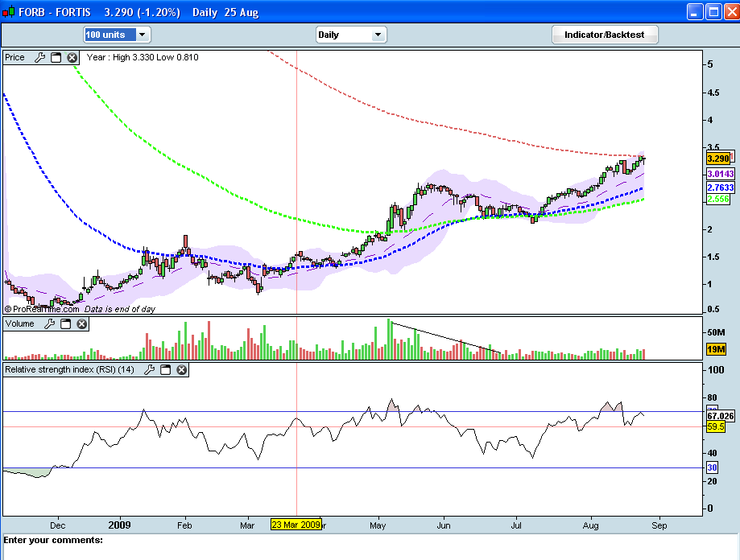Open the 100 units dropdown

pyautogui.click(x=117, y=35)
